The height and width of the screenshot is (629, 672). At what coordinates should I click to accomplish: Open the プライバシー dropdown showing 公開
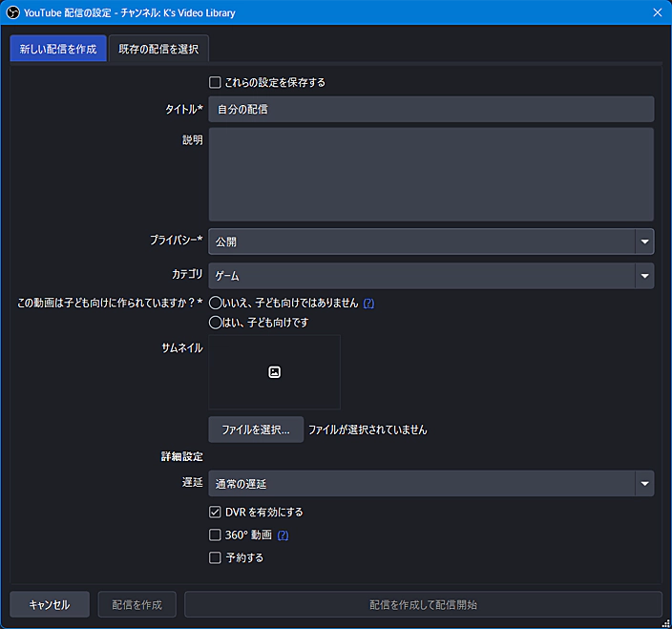click(x=431, y=241)
